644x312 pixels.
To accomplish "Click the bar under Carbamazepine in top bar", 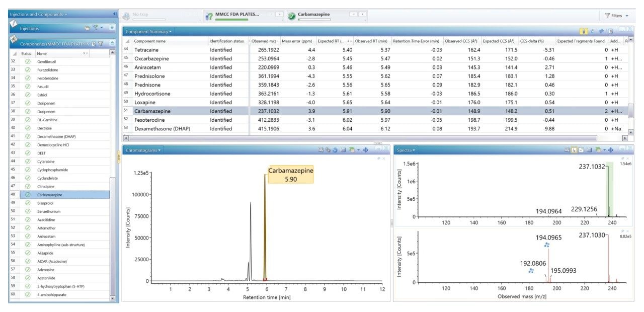I will click(314, 20).
